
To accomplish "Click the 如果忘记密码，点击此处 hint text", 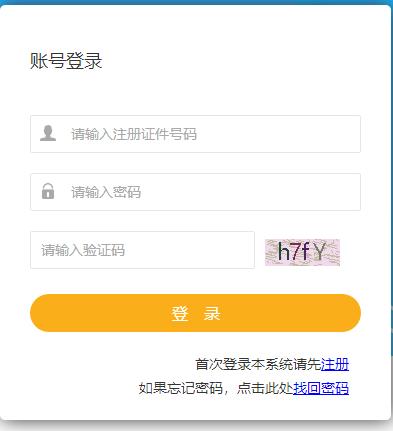I will coord(216,388).
